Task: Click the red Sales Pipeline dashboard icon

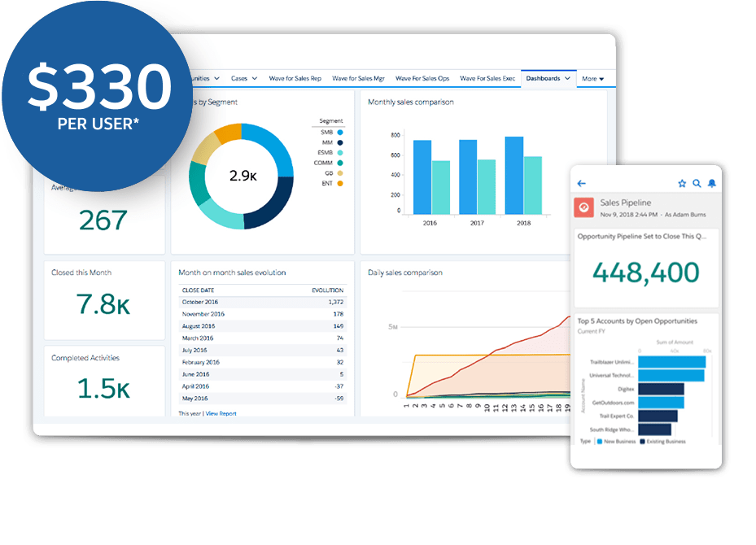Action: (583, 207)
